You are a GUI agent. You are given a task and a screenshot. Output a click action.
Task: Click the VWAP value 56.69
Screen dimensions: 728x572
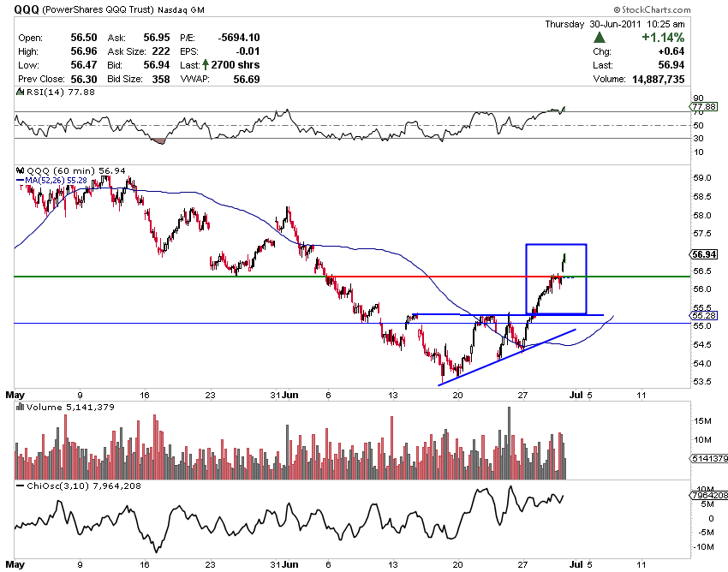point(247,79)
